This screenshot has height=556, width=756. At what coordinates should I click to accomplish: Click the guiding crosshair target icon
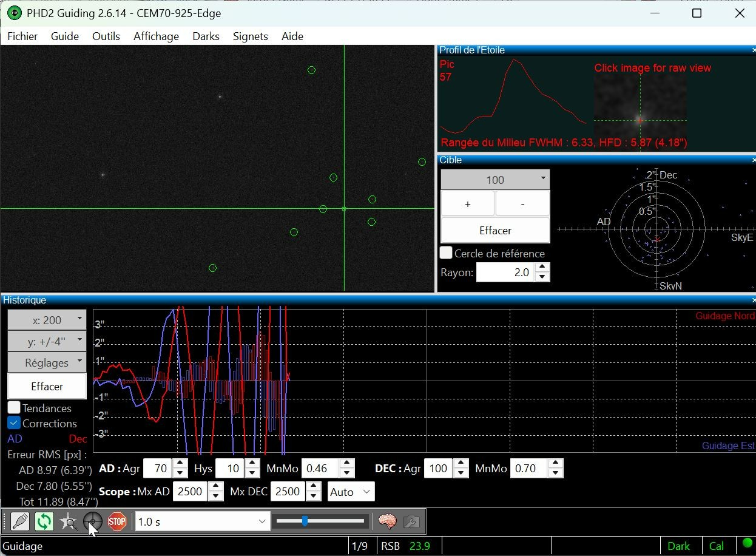tap(93, 521)
